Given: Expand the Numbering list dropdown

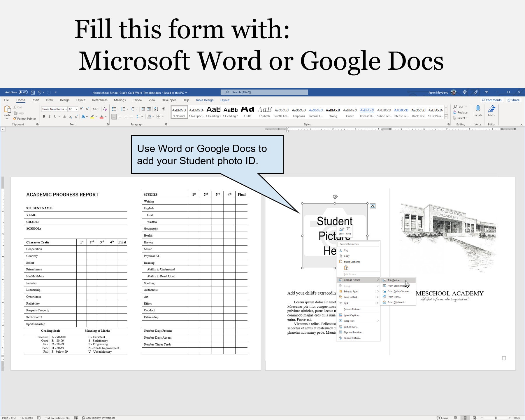Looking at the screenshot, I should coord(127,109).
